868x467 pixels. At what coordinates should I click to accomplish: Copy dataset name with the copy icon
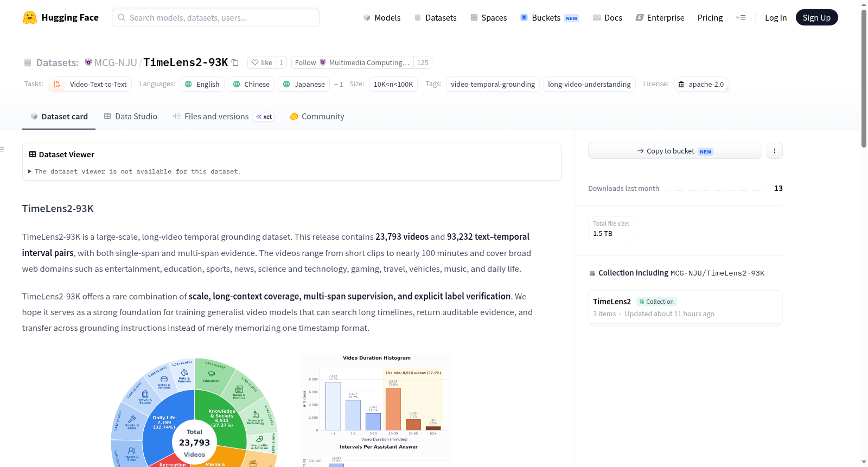235,62
